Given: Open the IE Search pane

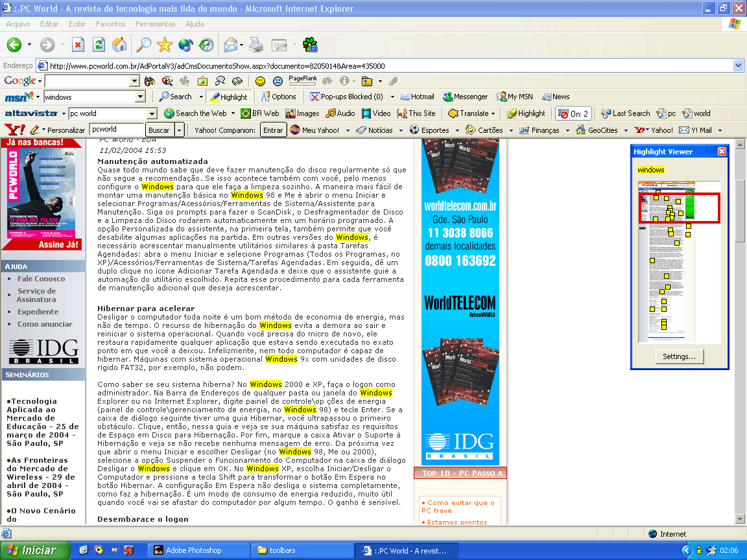Looking at the screenshot, I should point(143,45).
